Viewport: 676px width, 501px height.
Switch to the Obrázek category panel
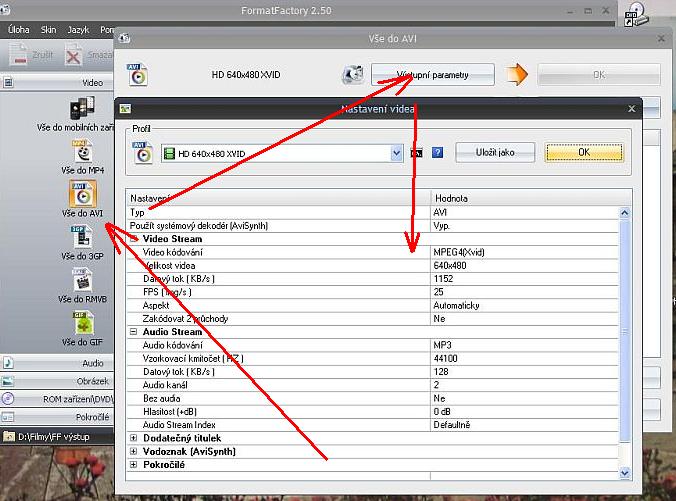57,381
